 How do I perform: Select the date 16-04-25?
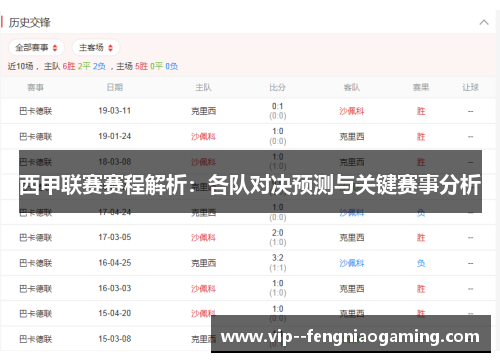coord(115,263)
